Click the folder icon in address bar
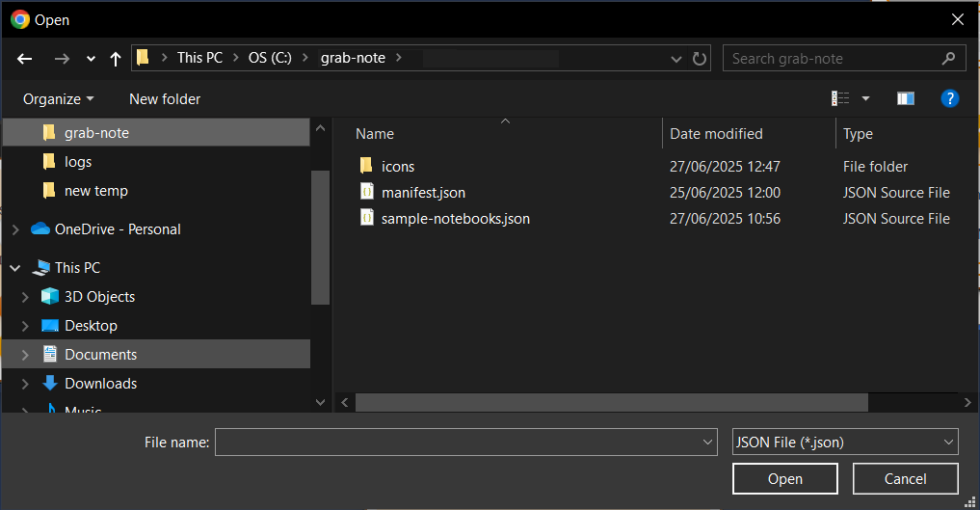980x510 pixels. point(144,58)
